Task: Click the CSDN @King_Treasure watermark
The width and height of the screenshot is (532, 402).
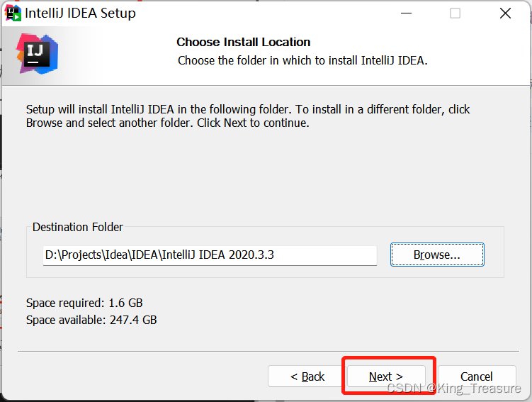Action: [454, 388]
